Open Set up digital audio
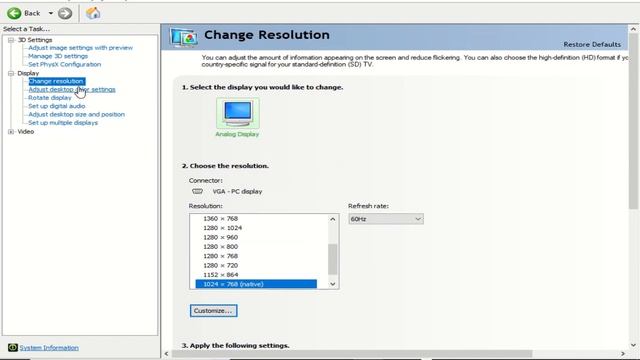Viewport: 640px width, 360px height. coord(57,106)
